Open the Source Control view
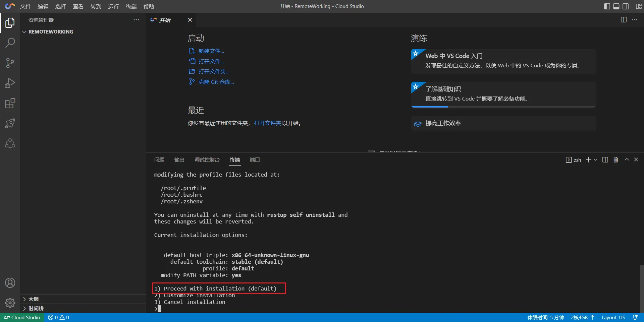 click(10, 63)
